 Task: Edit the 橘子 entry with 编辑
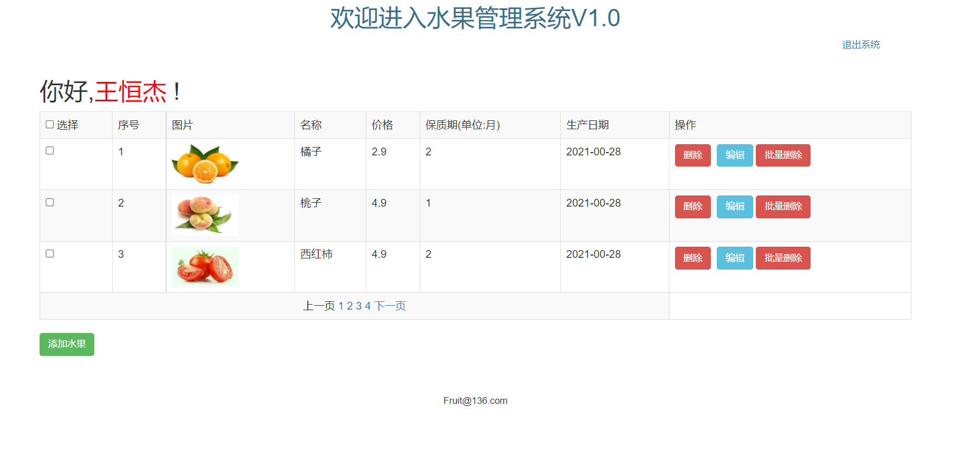(735, 155)
